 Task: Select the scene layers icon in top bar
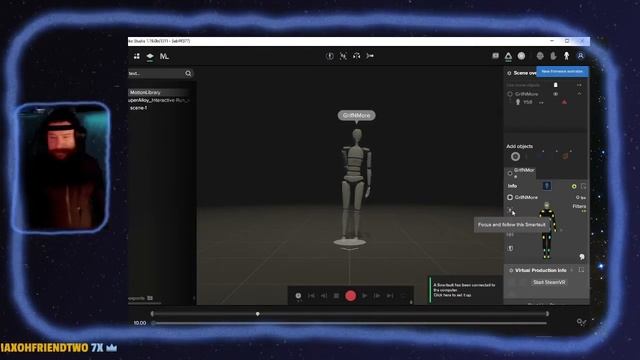coord(150,56)
